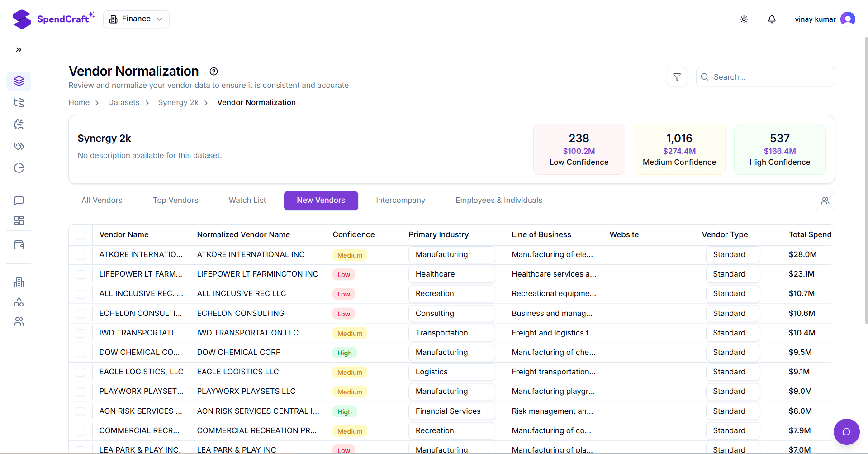Switch to the Watch List tab
This screenshot has height=454, width=868.
(247, 200)
